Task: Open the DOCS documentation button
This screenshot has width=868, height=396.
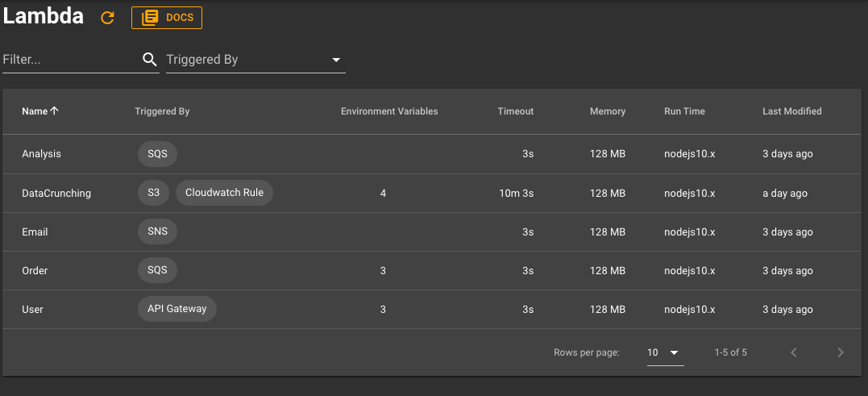Action: point(167,18)
